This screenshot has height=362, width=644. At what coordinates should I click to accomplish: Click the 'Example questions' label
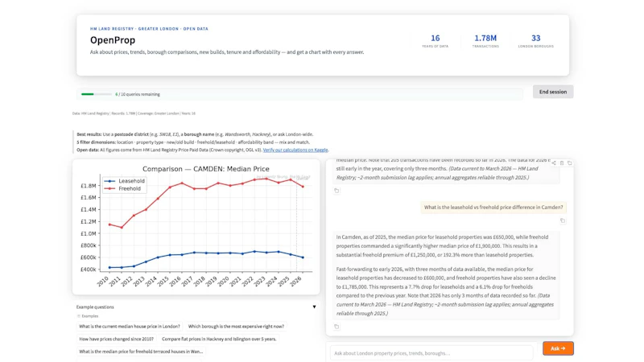[95, 307]
